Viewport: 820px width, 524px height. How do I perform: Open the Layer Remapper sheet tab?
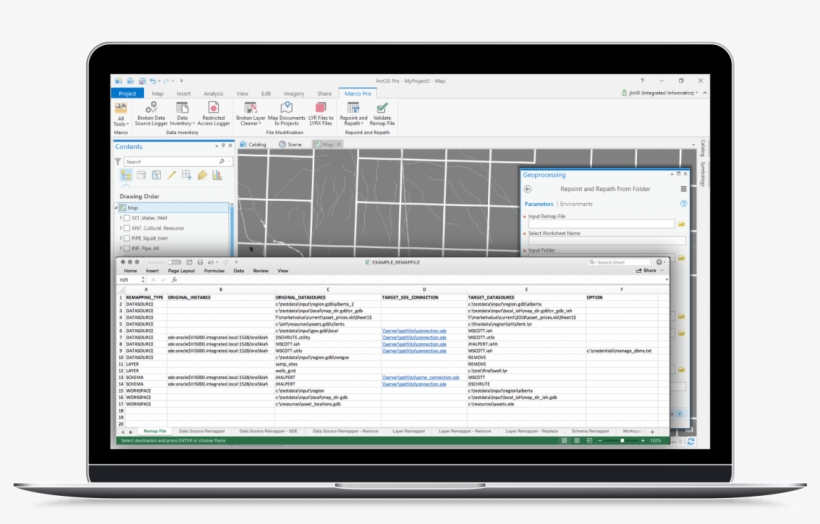click(x=408, y=431)
